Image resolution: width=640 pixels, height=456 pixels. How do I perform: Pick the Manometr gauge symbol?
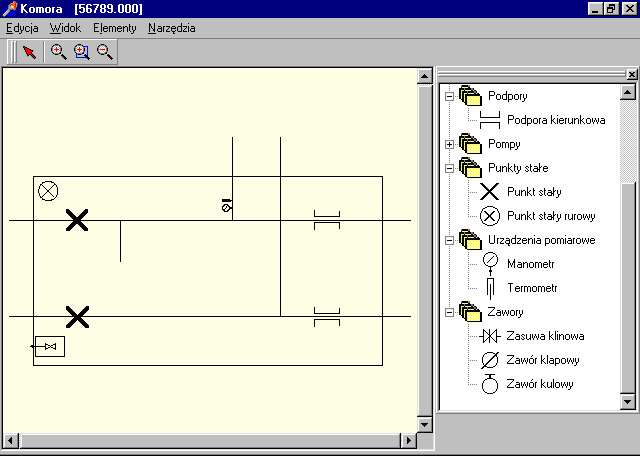(490, 264)
